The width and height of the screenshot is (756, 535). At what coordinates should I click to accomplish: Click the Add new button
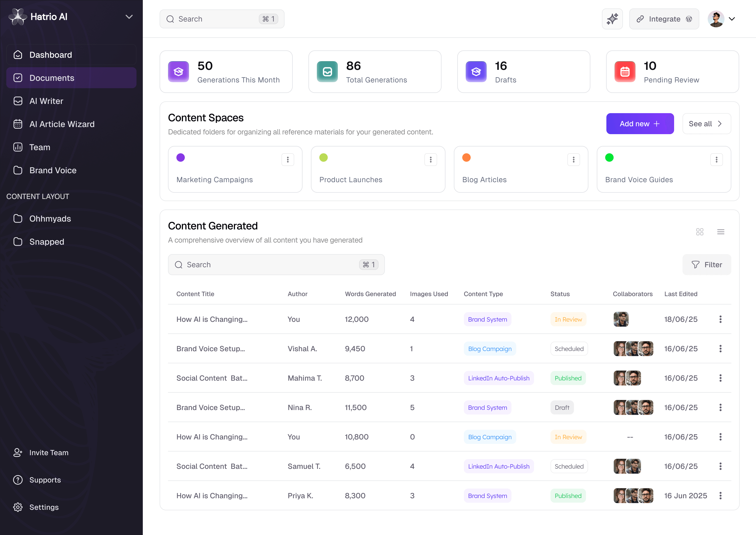coord(640,124)
